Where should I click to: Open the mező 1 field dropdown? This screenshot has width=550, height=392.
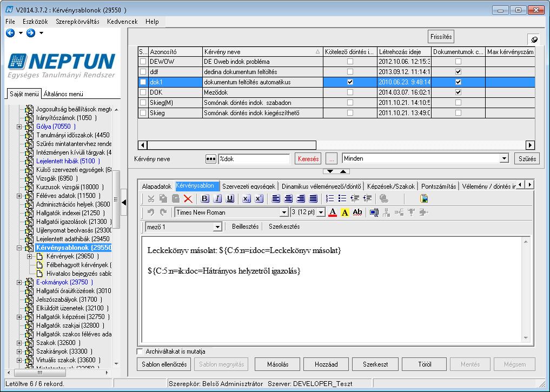[x=217, y=227]
